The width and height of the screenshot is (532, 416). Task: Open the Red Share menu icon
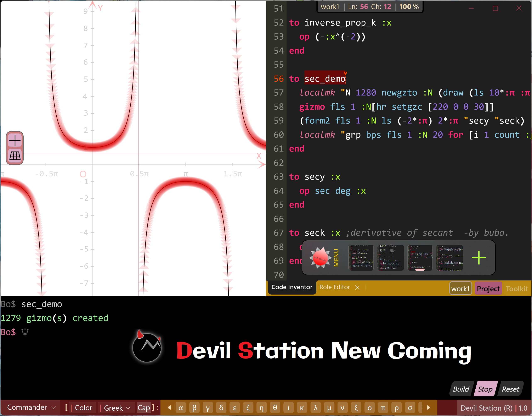320,258
